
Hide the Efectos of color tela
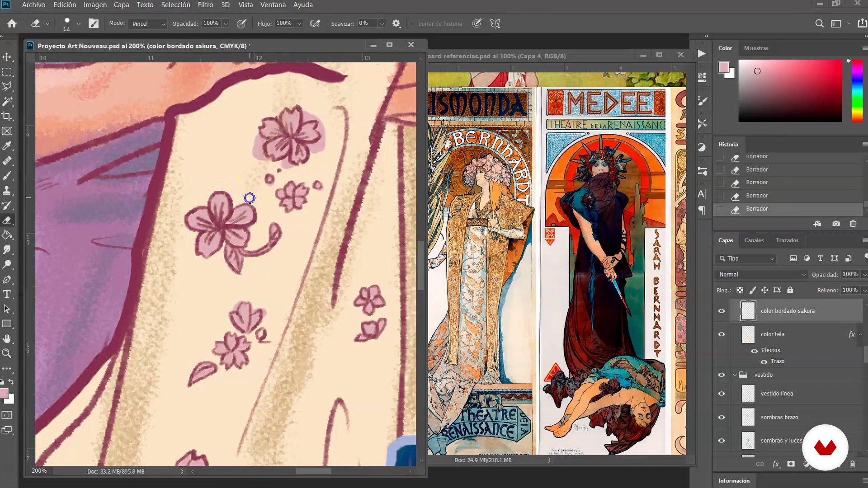pyautogui.click(x=754, y=351)
